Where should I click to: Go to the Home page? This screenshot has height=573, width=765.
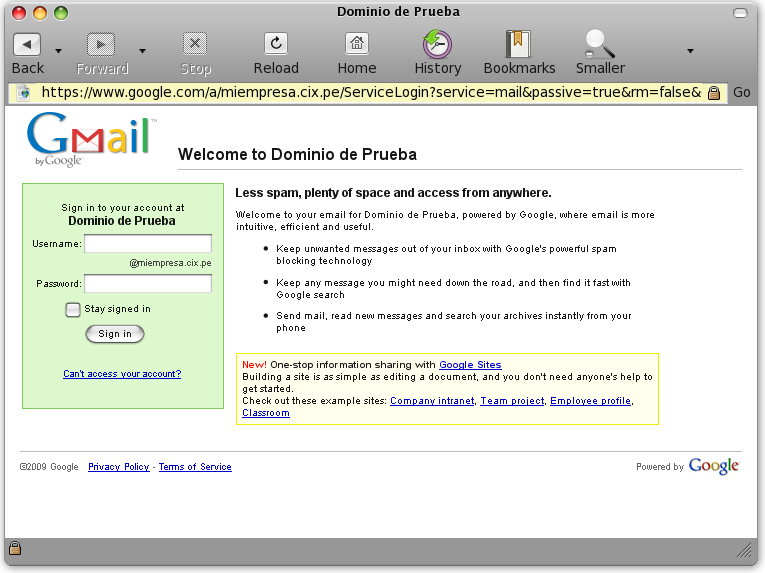coord(357,44)
